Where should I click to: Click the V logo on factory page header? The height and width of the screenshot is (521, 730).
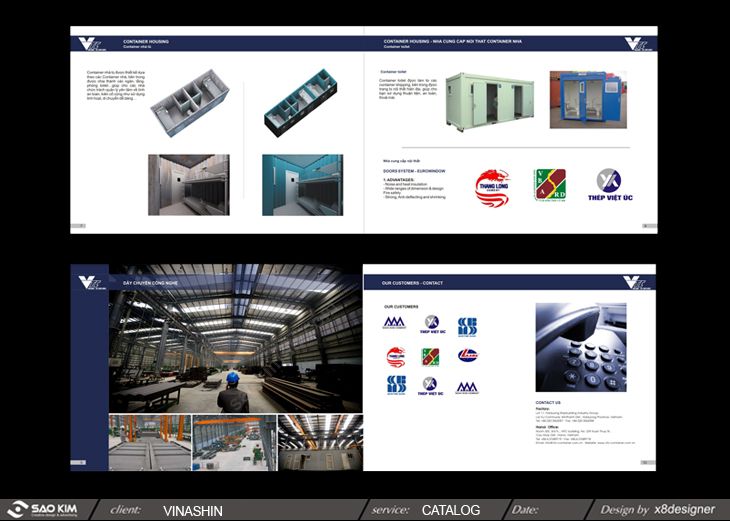coord(90,281)
